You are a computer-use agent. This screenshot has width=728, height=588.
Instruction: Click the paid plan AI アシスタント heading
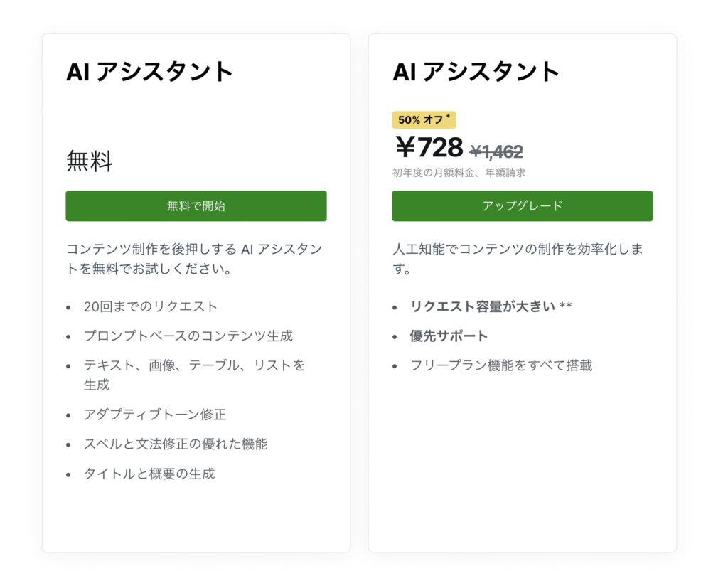tap(476, 72)
